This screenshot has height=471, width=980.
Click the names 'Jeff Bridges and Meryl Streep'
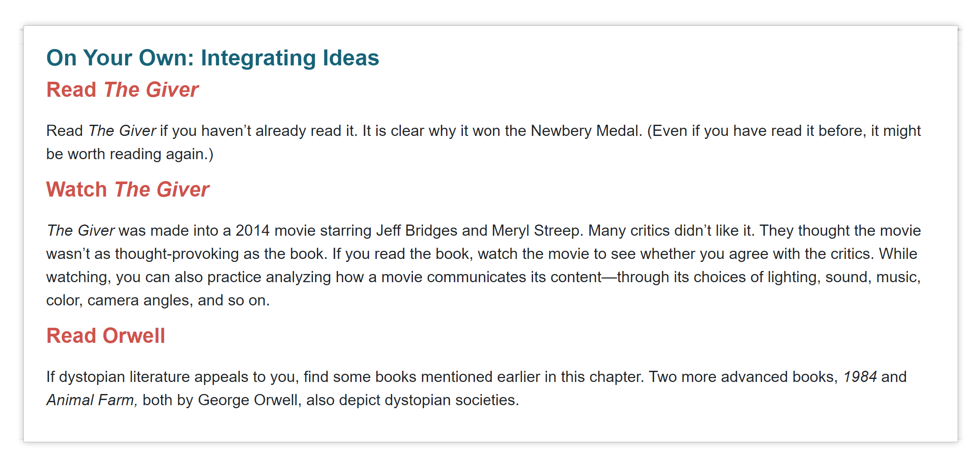pos(479,231)
